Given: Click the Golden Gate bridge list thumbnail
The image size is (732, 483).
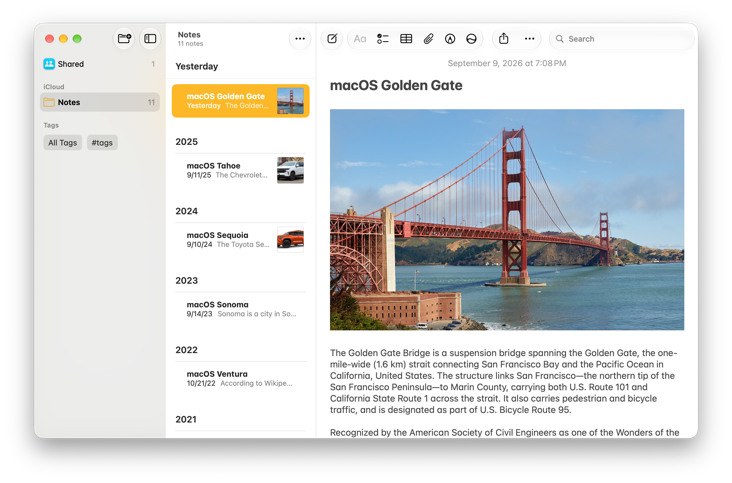Looking at the screenshot, I should pos(290,101).
